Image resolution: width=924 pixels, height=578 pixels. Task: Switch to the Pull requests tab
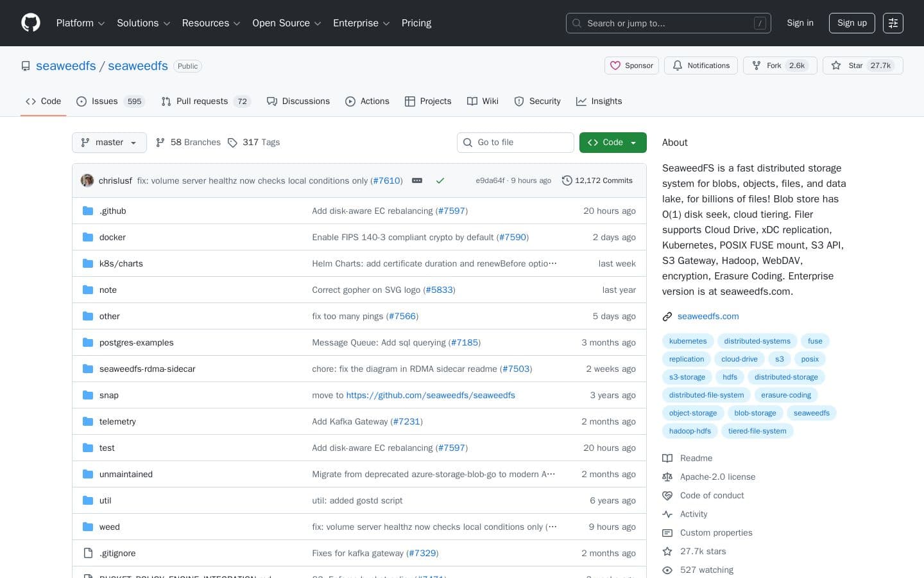click(202, 101)
